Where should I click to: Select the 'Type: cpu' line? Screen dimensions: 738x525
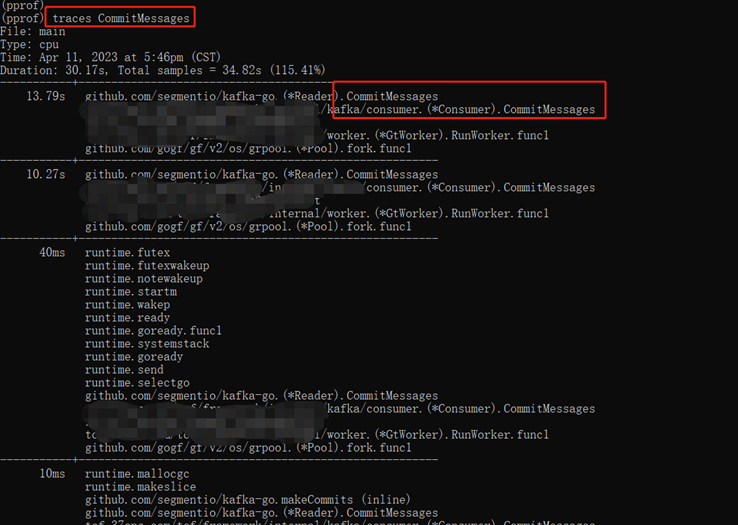click(29, 45)
